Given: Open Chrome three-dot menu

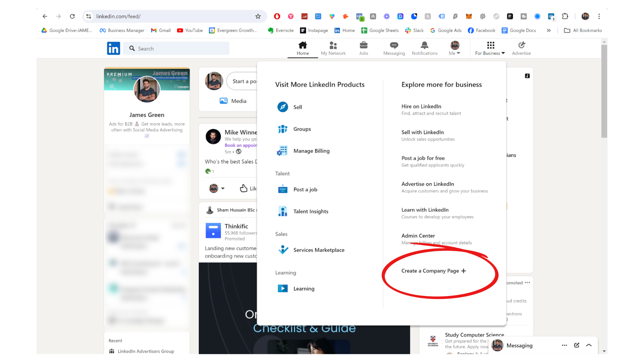Looking at the screenshot, I should [599, 16].
